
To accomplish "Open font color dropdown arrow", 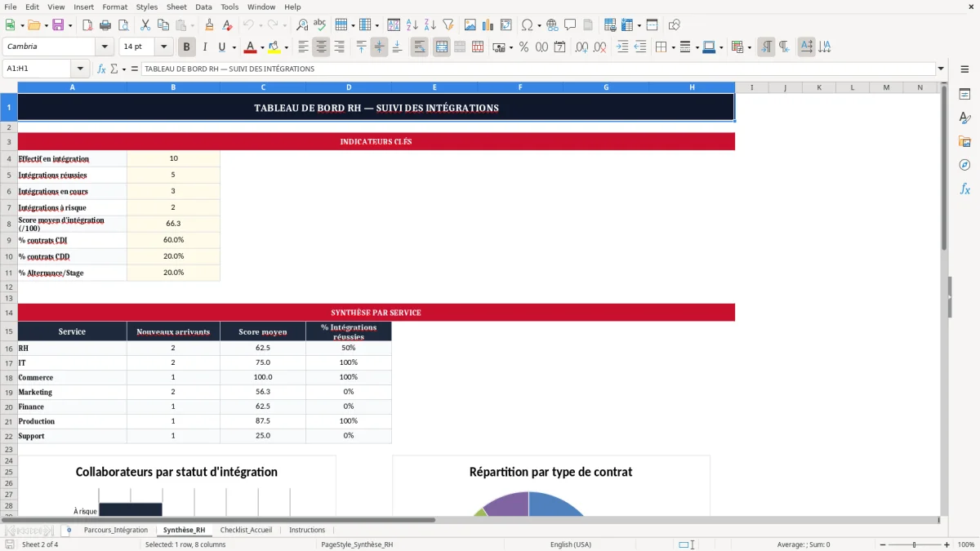I will click(262, 47).
